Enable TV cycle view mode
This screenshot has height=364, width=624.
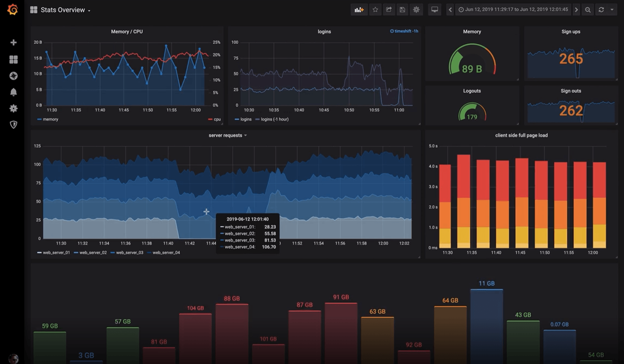[435, 10]
